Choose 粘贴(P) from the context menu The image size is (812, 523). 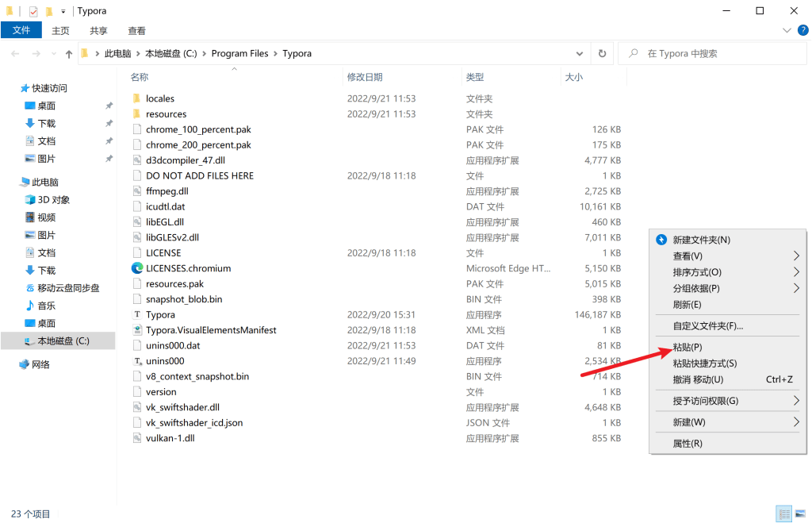pos(687,347)
